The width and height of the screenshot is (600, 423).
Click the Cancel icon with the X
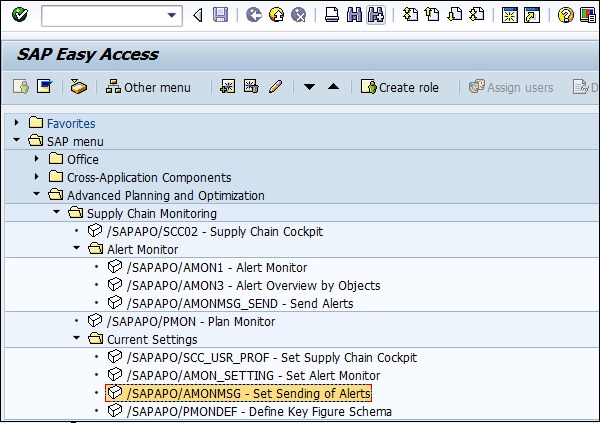pos(298,15)
